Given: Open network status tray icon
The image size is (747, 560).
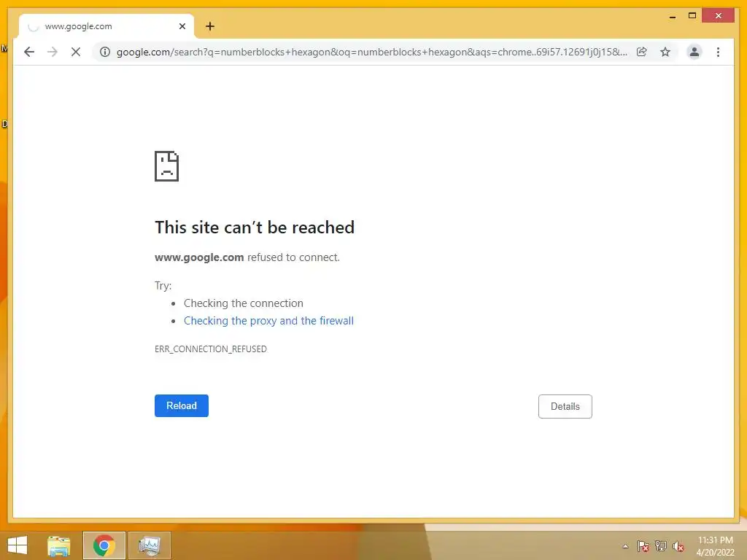Looking at the screenshot, I should pos(661,546).
